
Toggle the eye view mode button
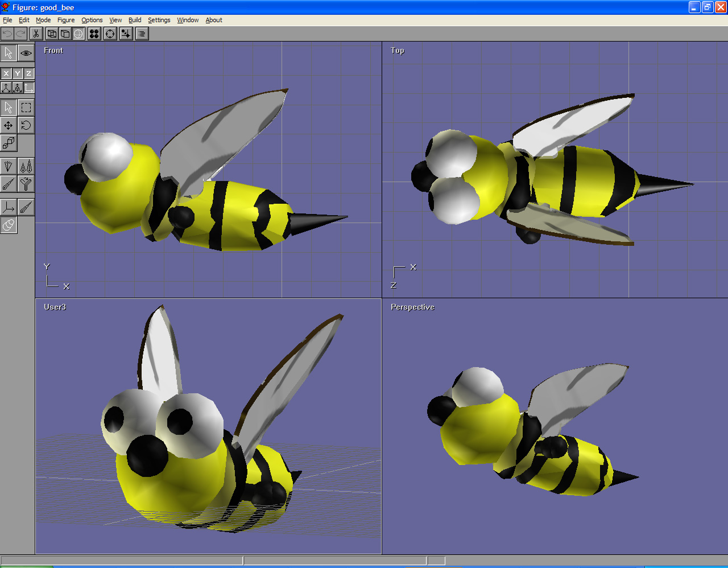click(x=26, y=53)
